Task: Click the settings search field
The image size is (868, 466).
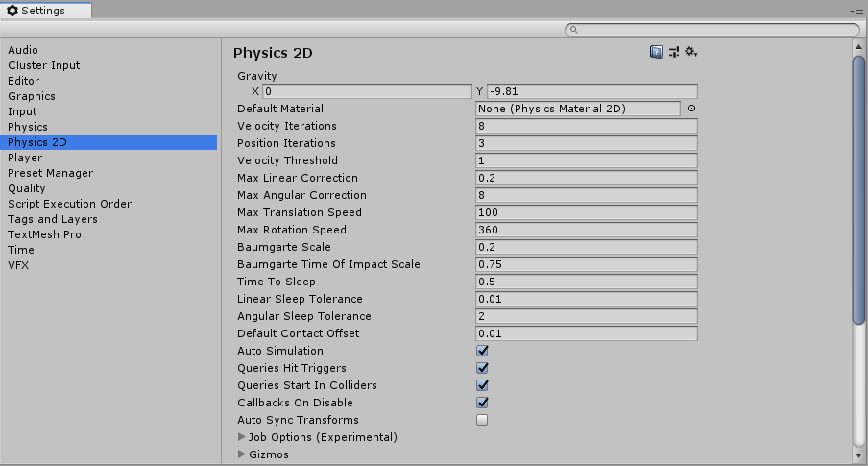Action: [712, 30]
